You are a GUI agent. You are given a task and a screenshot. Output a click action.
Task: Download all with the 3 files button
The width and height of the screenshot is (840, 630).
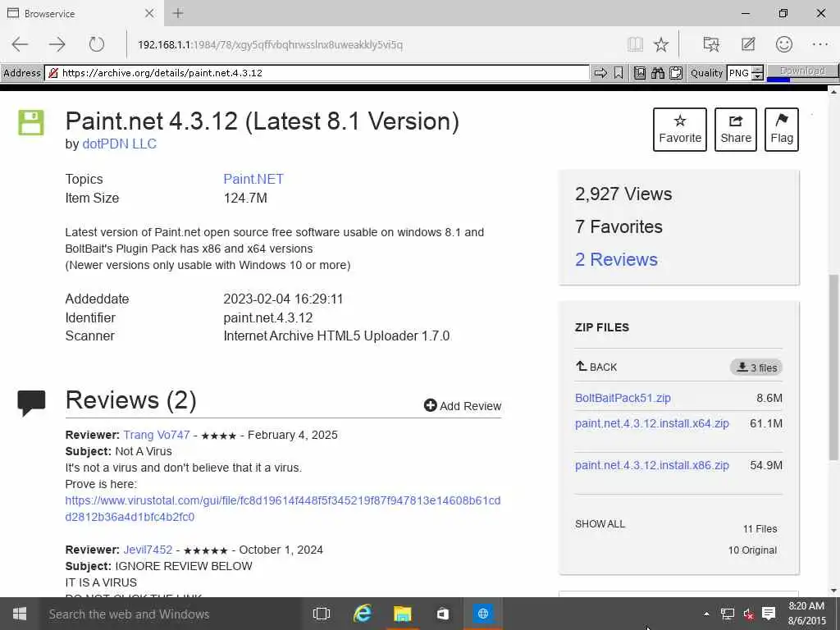[x=756, y=367]
